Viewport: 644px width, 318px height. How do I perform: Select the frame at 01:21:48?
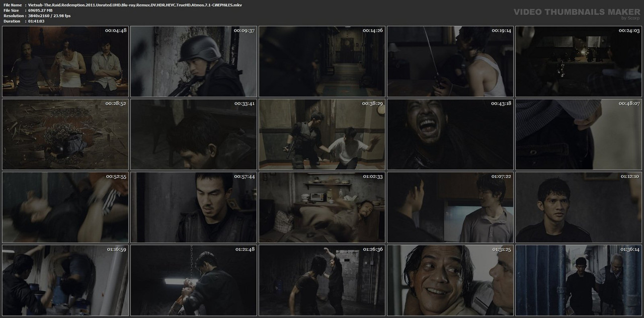(194, 281)
